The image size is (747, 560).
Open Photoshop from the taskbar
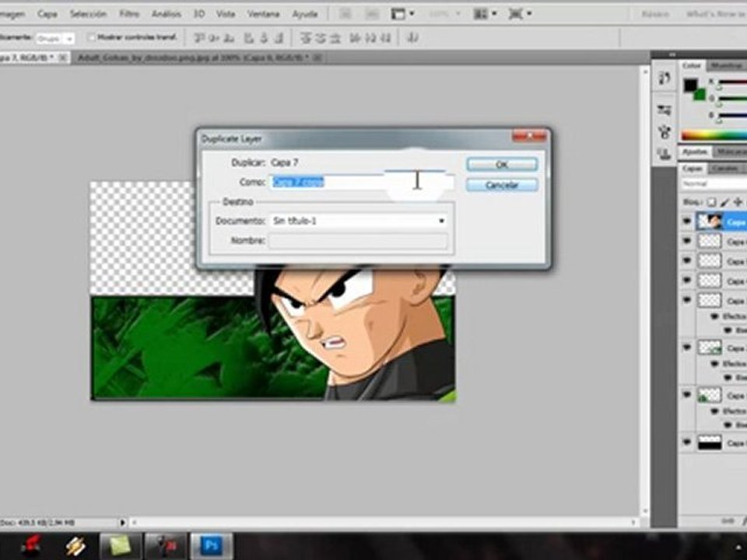[212, 546]
